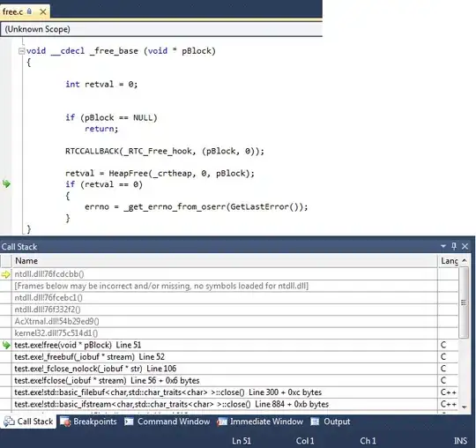Open Call Stack window options dropdown arrow
Viewport: 476px width, 448px height.
[x=443, y=246]
